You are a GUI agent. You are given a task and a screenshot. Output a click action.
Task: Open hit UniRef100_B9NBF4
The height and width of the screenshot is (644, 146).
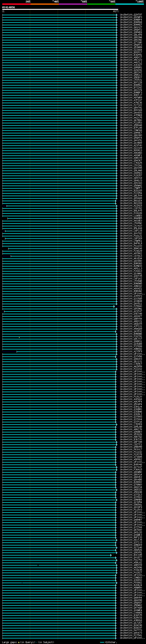pos(131,20)
